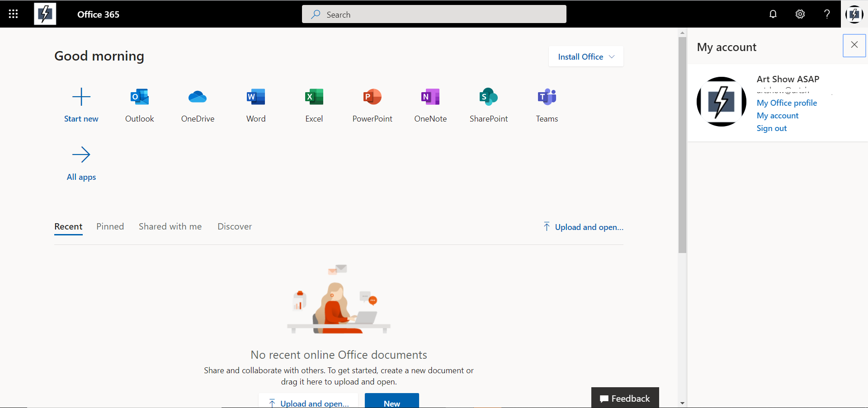
Task: Show all apps via the arrow icon
Action: [81, 155]
